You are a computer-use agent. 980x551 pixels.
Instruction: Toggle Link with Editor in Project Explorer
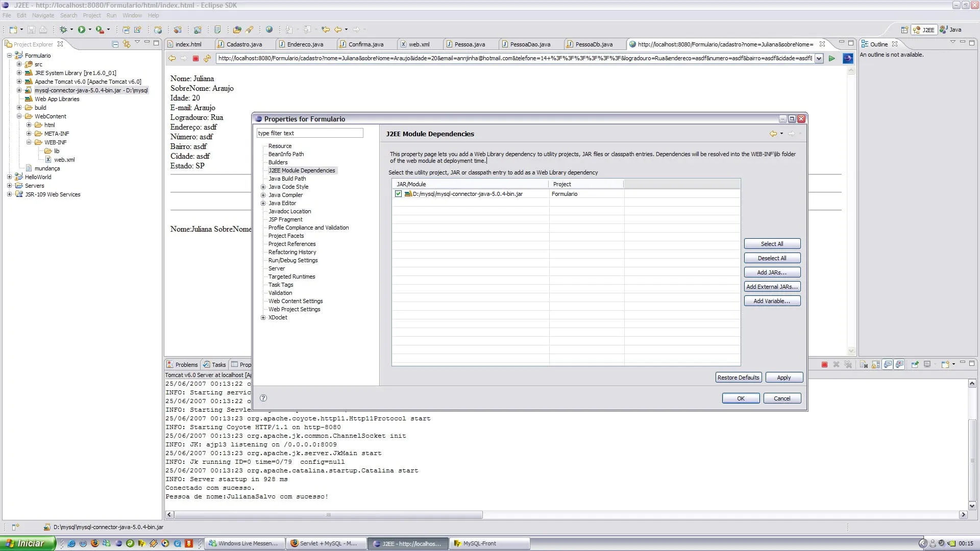click(x=127, y=44)
